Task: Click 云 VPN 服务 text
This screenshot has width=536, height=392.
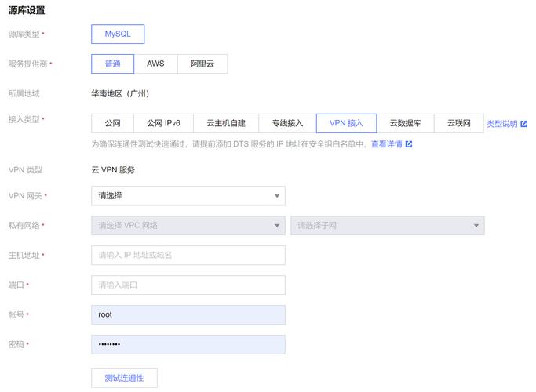Action: point(113,170)
